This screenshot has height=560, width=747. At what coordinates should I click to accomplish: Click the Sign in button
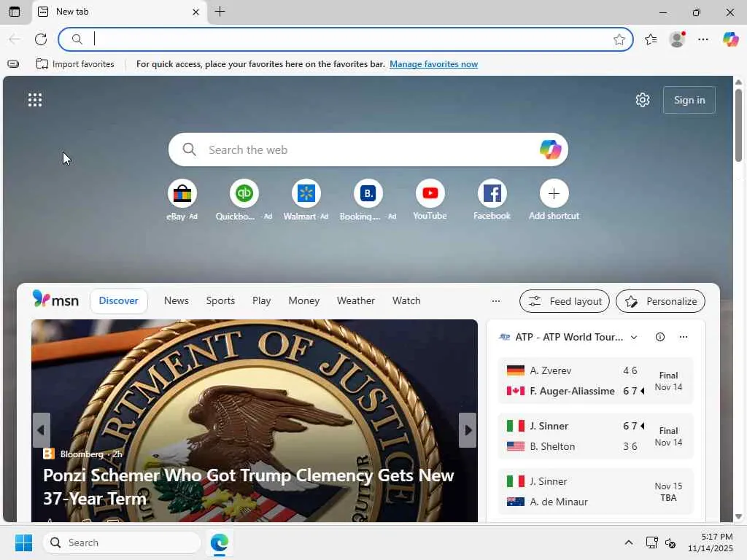689,100
